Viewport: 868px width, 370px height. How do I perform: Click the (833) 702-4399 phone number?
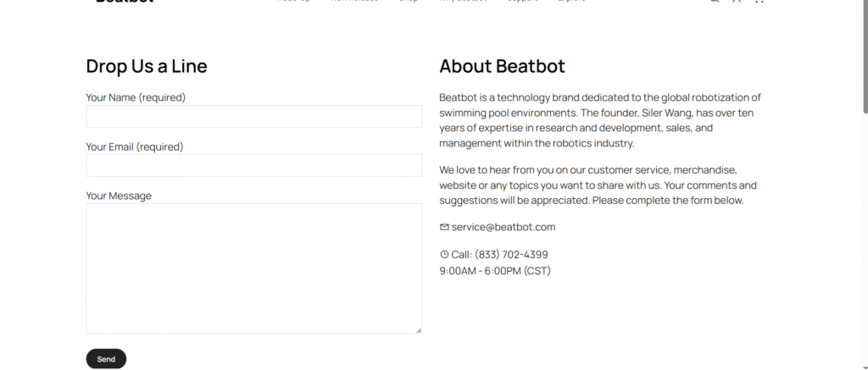[511, 254]
